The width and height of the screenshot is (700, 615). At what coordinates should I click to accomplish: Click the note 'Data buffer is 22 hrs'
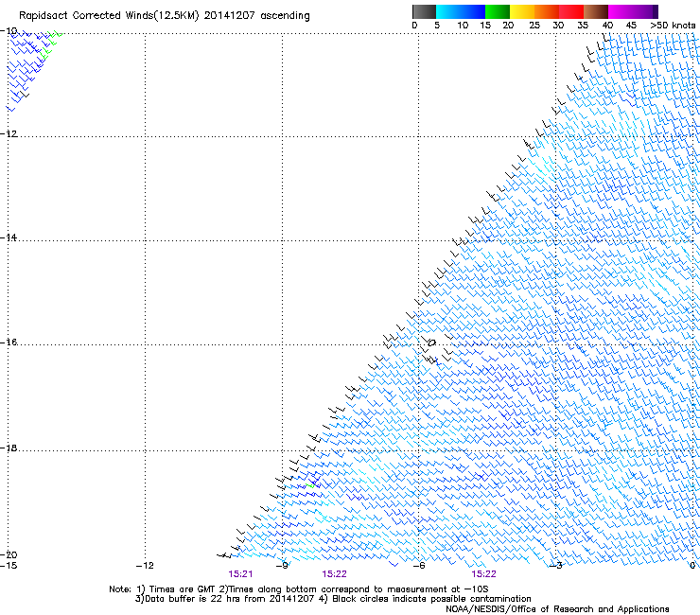pyautogui.click(x=191, y=599)
